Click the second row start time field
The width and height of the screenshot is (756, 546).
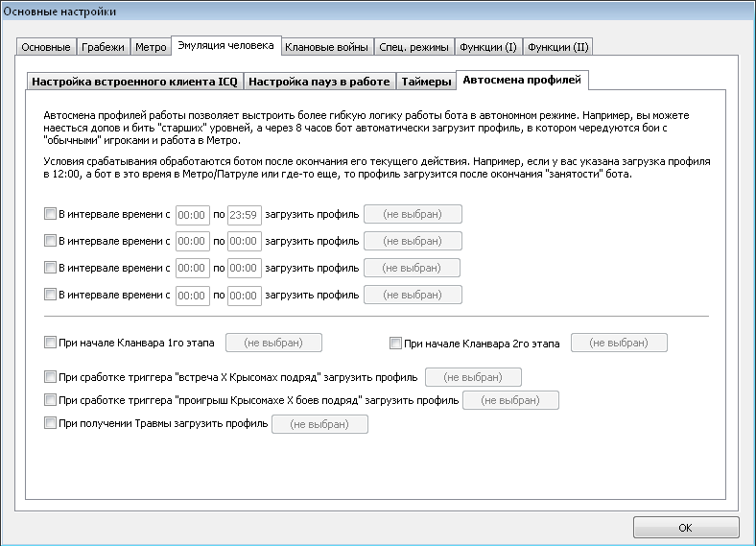click(193, 241)
